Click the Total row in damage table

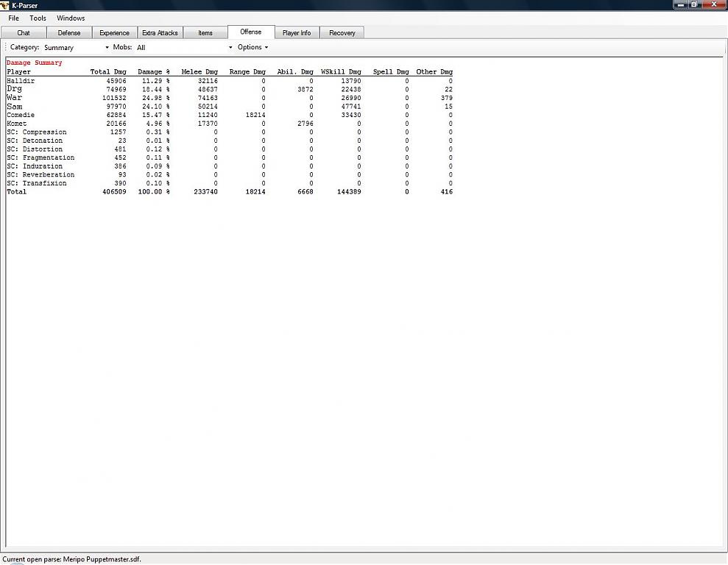(17, 192)
